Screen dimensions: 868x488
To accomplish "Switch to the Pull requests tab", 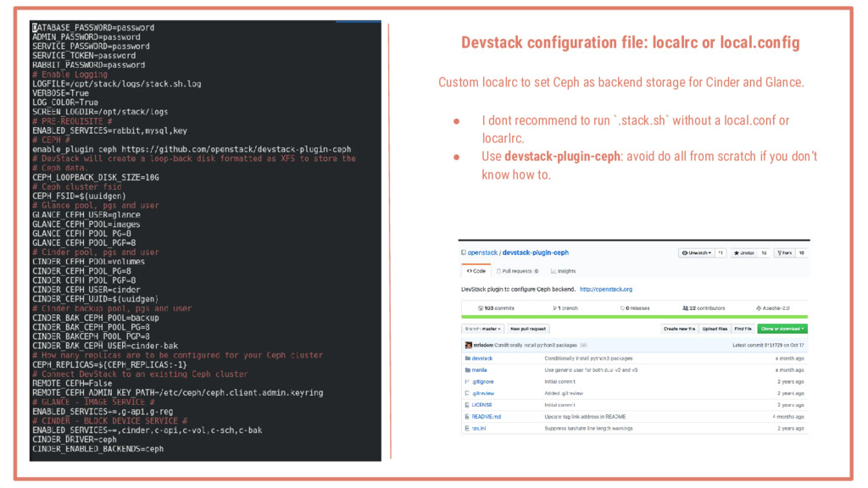I will click(x=518, y=271).
